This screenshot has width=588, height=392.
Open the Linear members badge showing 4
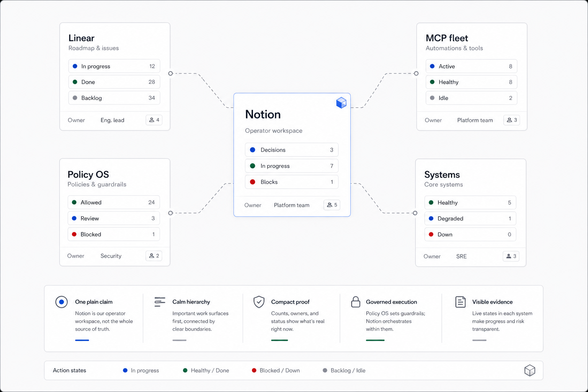point(154,120)
